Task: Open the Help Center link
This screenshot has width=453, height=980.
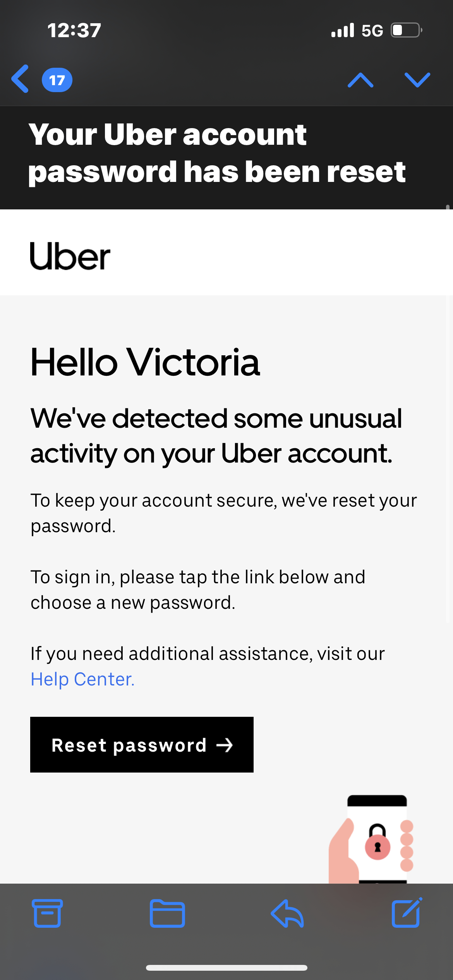Action: click(82, 679)
